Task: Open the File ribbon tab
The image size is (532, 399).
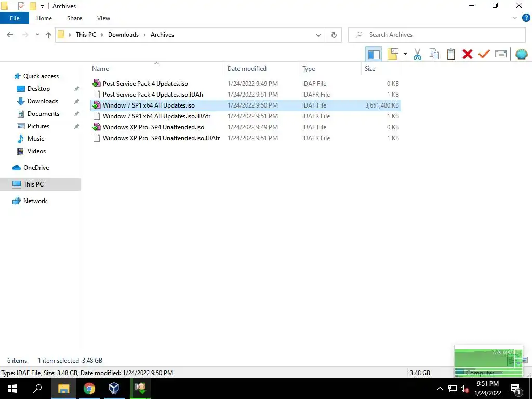Action: click(x=15, y=18)
